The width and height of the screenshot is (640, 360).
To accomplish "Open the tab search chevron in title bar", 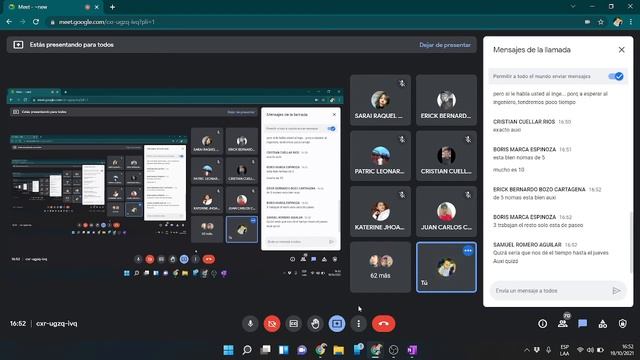I will coord(573,7).
